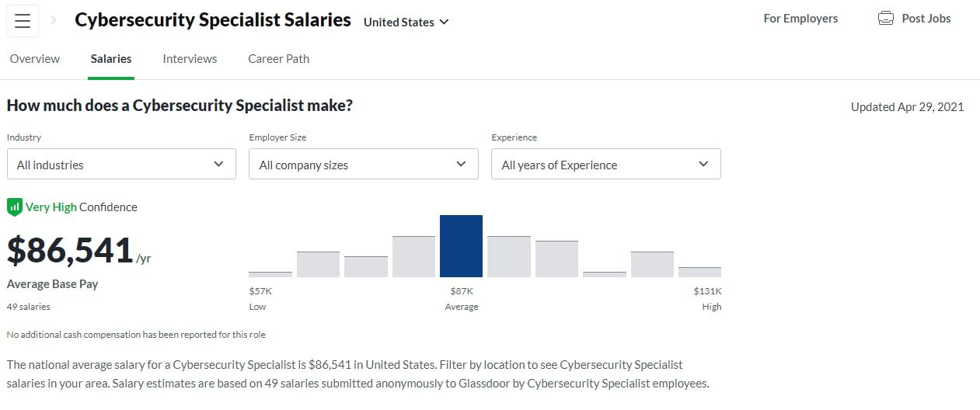Click the dark blue average salary bar
This screenshot has height=410, width=980.
(461, 246)
